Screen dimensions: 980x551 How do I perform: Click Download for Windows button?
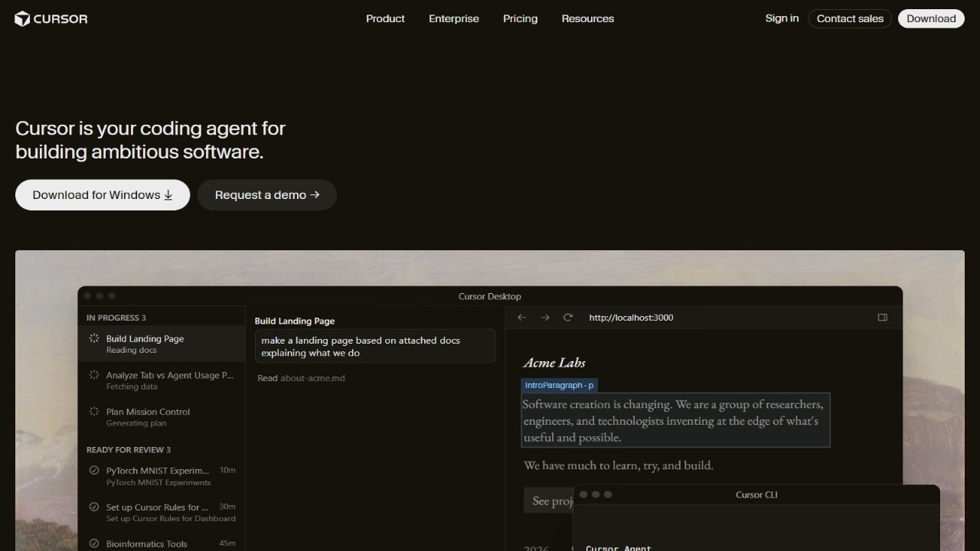point(103,195)
